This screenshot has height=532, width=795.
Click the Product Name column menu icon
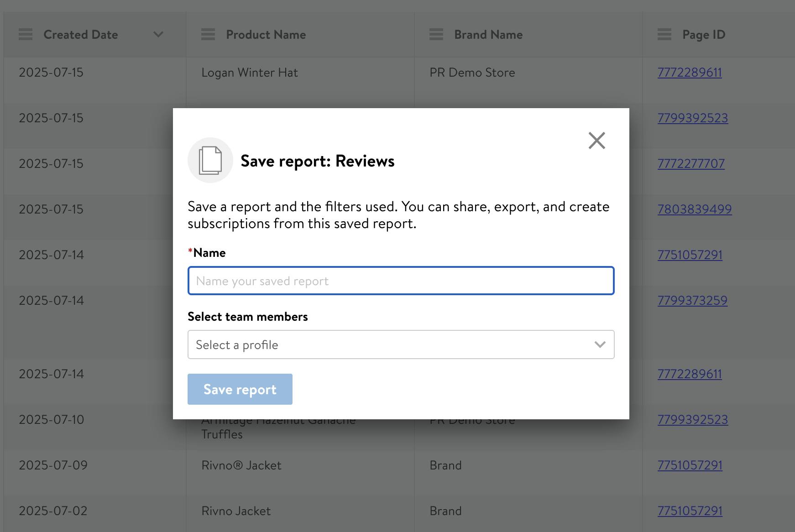click(208, 35)
